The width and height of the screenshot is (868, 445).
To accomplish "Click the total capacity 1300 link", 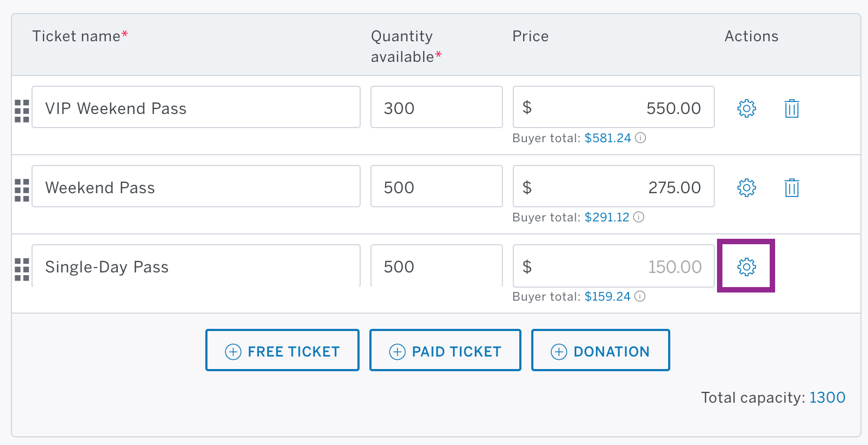I will [x=827, y=398].
